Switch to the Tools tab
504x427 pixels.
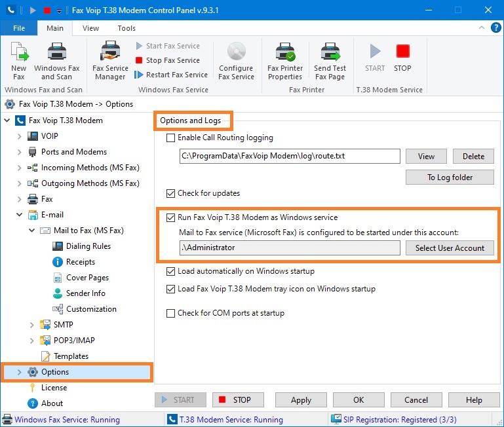(x=126, y=28)
